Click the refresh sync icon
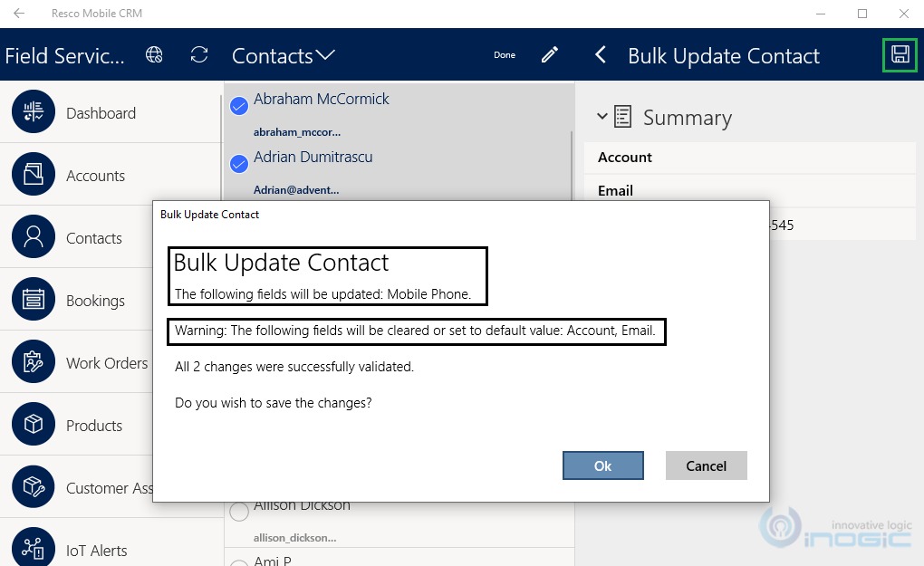Image resolution: width=924 pixels, height=566 pixels. pos(199,54)
